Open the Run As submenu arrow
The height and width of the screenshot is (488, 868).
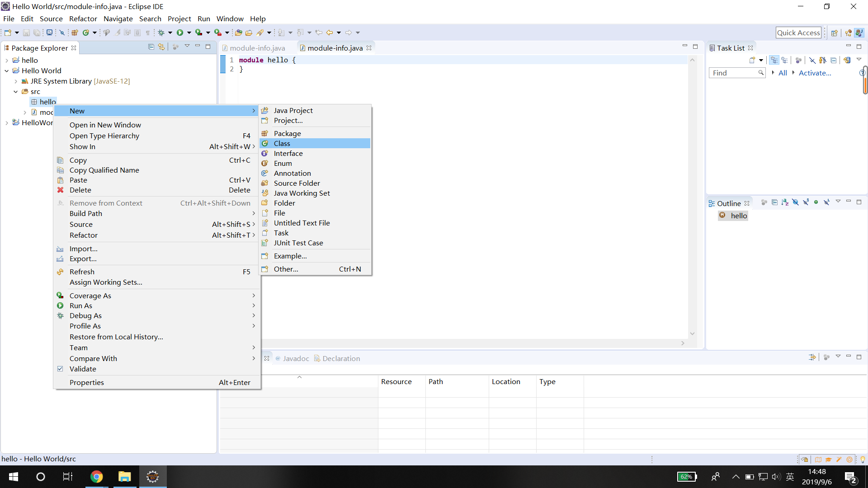tap(254, 305)
